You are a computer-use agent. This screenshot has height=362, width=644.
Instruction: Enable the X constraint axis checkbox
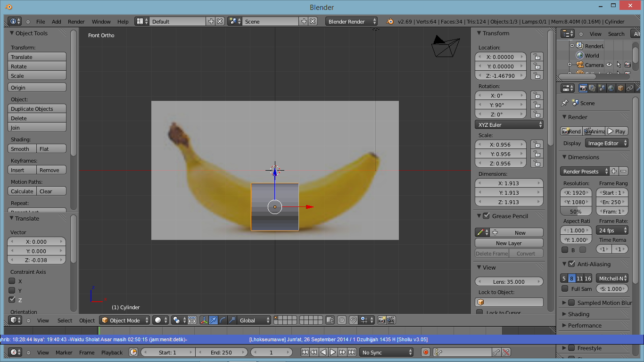12,281
